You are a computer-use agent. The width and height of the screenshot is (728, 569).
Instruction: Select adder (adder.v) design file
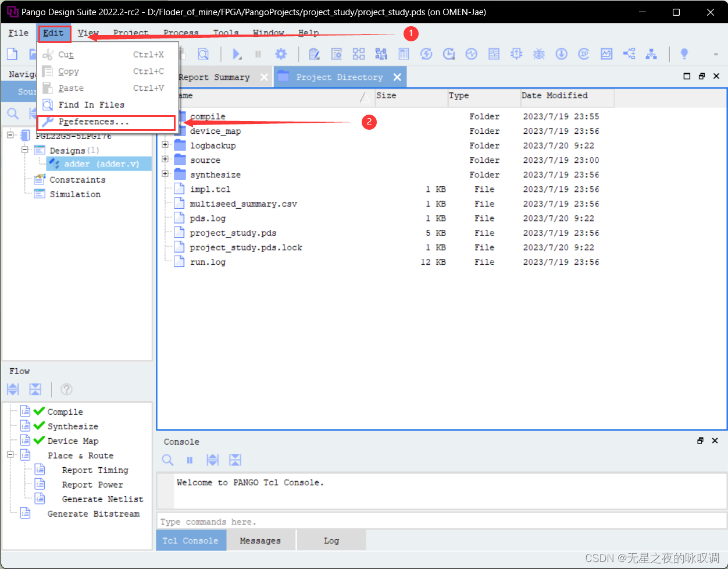point(99,164)
